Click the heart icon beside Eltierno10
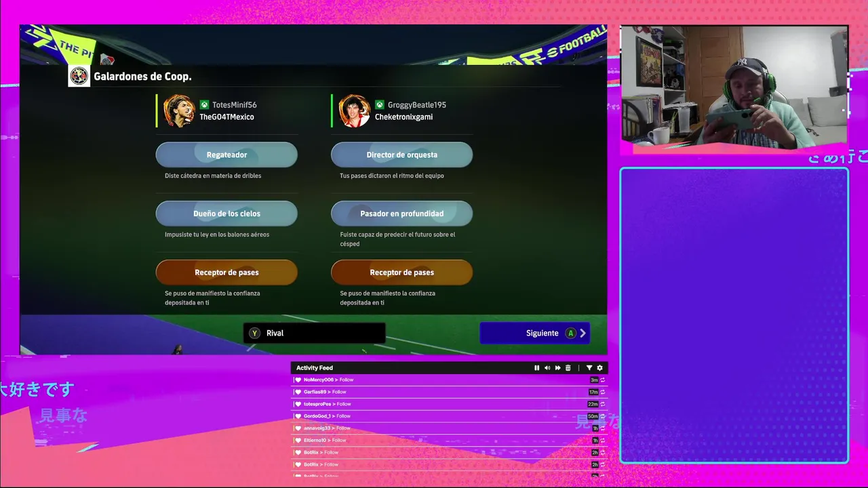The width and height of the screenshot is (868, 488). [298, 441]
